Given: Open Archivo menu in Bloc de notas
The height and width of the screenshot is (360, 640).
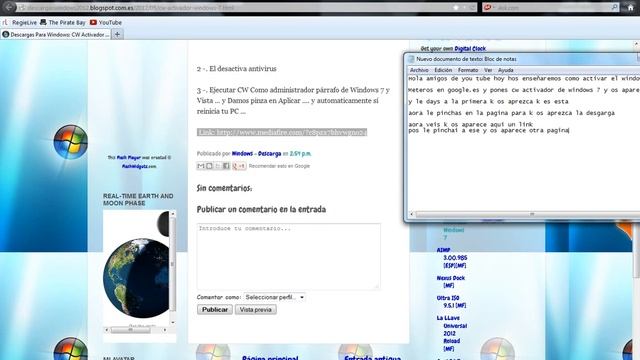Looking at the screenshot, I should pyautogui.click(x=419, y=70).
